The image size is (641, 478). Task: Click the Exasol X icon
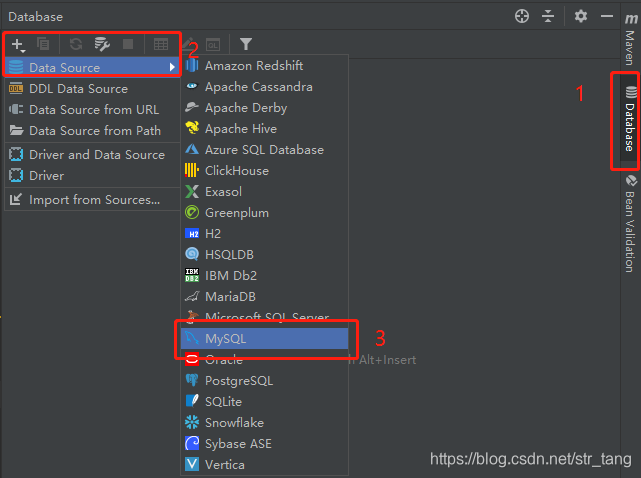pyautogui.click(x=192, y=191)
